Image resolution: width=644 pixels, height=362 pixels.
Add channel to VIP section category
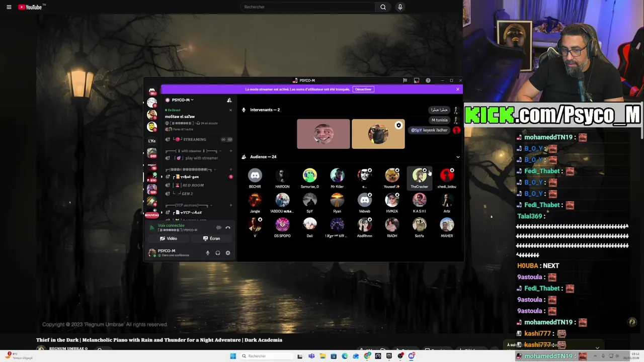(x=230, y=205)
